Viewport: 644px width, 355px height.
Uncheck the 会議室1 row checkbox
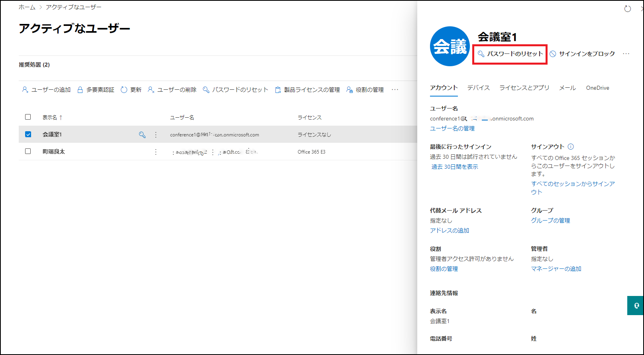tap(28, 134)
